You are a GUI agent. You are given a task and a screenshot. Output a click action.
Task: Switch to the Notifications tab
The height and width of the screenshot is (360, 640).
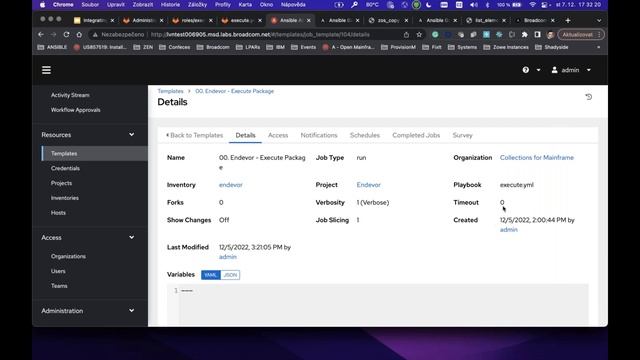pos(319,135)
